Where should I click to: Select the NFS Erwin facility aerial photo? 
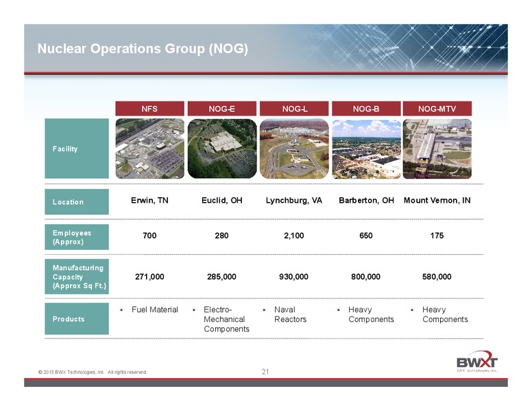pyautogui.click(x=149, y=149)
